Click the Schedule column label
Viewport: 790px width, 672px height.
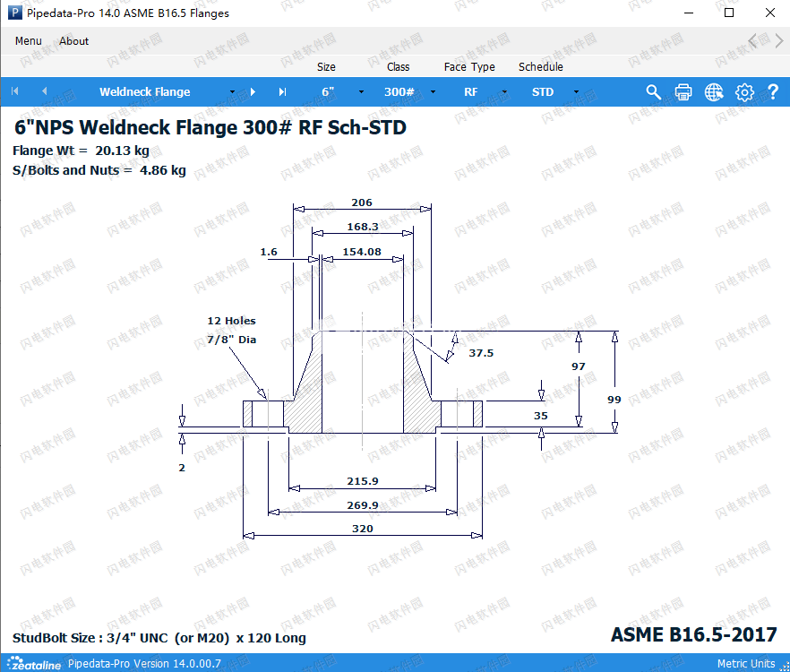[541, 66]
